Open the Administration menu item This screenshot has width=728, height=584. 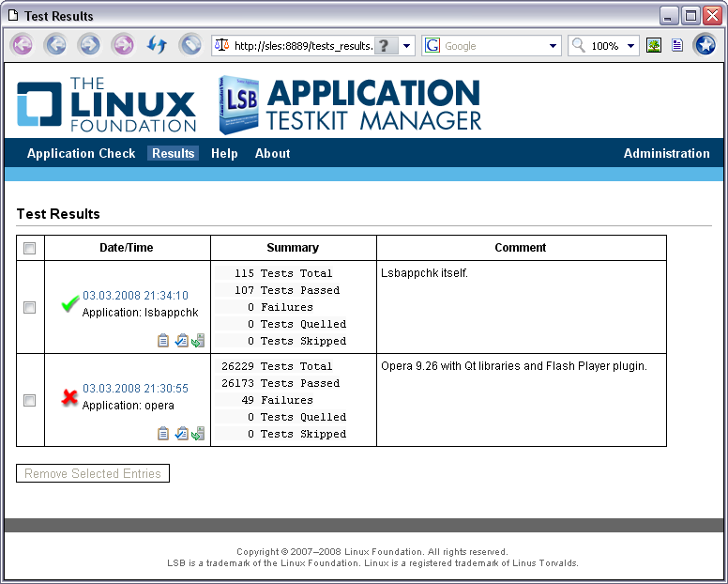(667, 153)
